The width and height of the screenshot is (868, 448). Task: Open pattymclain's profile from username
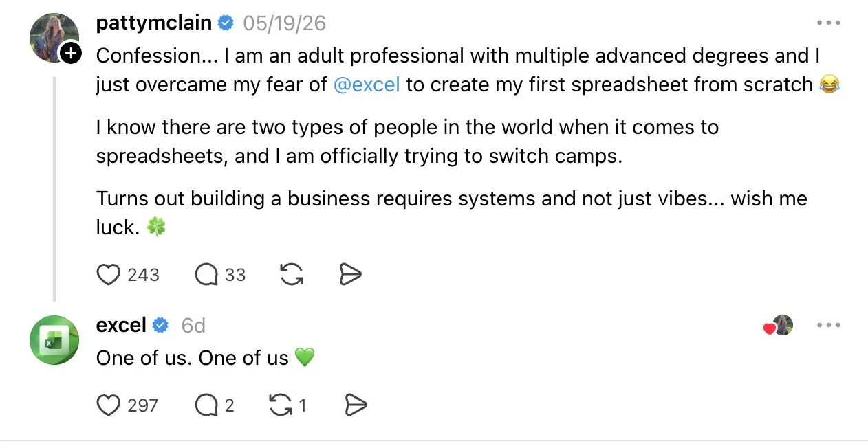pos(154,23)
